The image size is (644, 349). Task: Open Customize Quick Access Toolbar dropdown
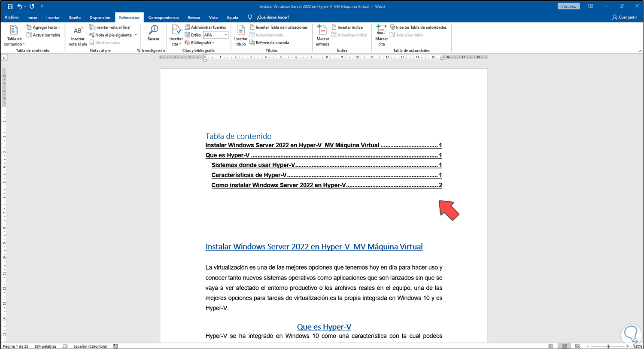coord(42,6)
